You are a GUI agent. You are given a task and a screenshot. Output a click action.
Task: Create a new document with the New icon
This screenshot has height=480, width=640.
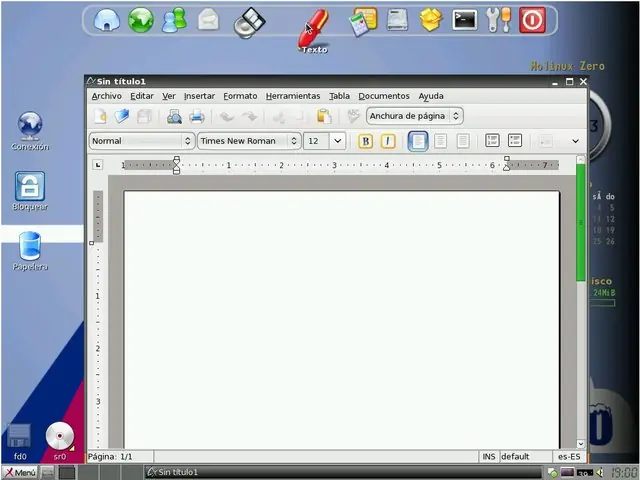point(100,116)
